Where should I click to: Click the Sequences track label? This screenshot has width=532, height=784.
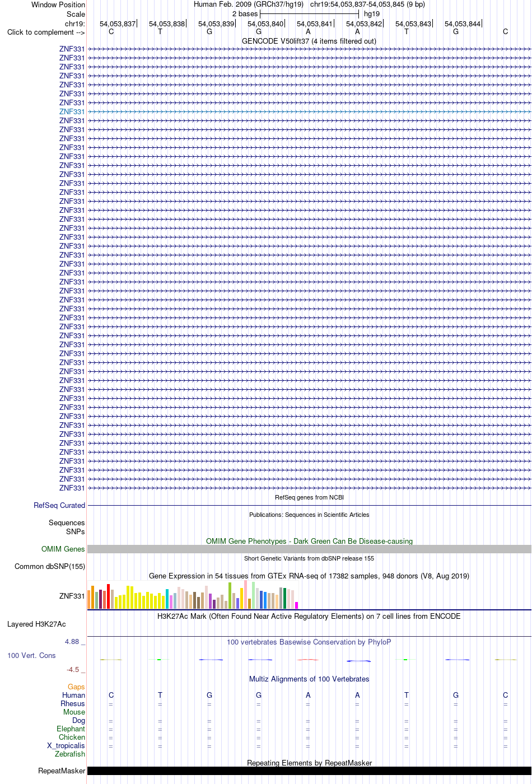pos(67,522)
